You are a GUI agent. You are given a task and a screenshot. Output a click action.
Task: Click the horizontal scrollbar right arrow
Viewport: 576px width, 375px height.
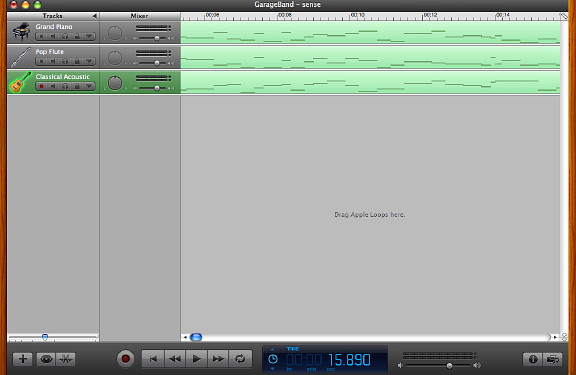pos(555,337)
